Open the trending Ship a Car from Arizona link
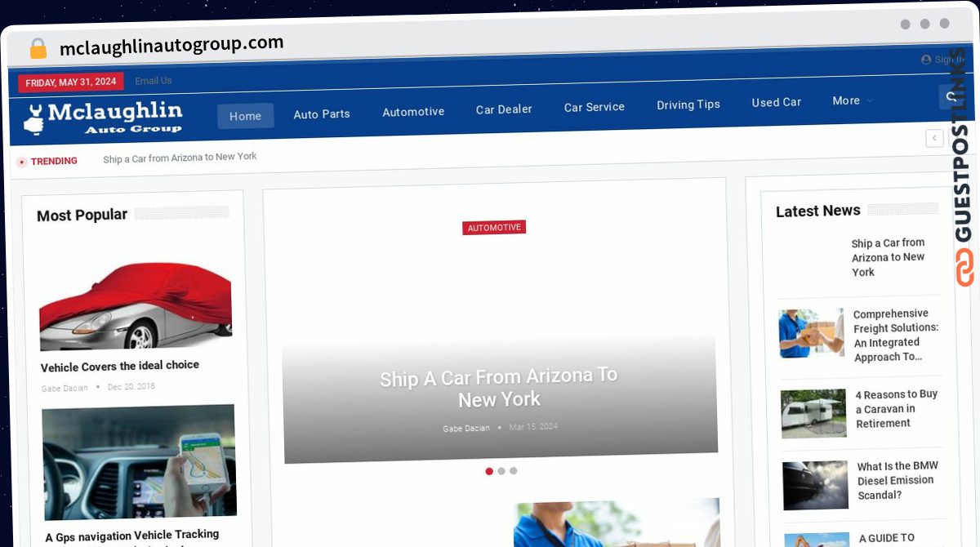 point(180,158)
